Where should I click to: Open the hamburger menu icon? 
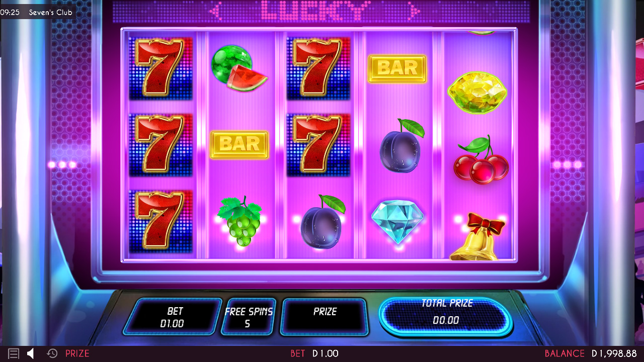coord(14,353)
